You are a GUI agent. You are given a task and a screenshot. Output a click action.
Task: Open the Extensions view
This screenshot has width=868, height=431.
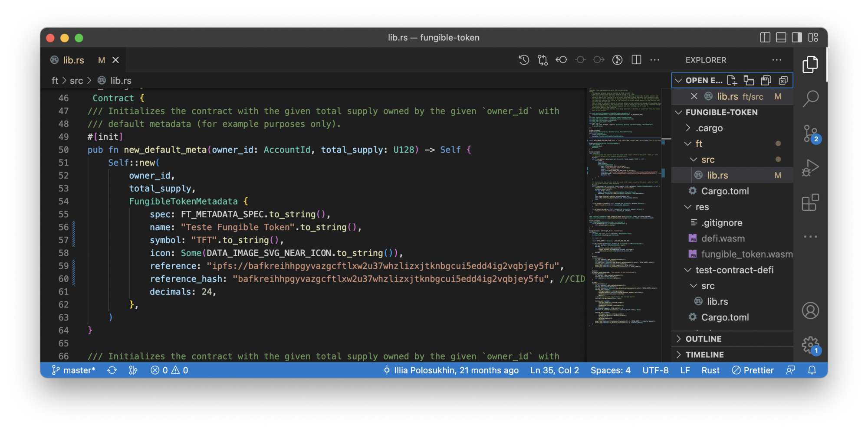point(810,202)
